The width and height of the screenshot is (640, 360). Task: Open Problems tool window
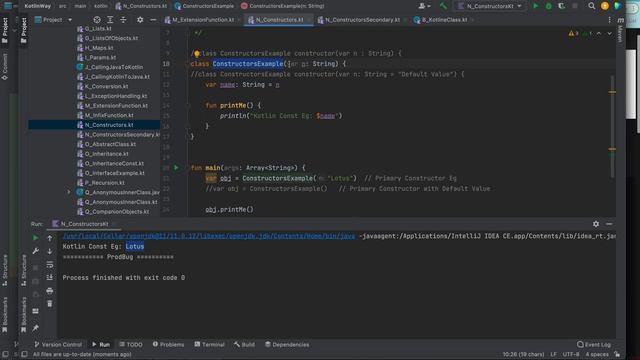click(168, 344)
